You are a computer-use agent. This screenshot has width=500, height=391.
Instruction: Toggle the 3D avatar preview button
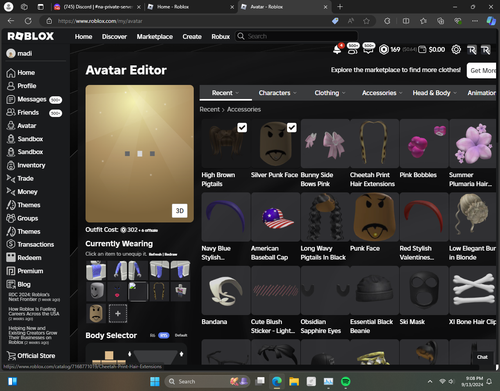[x=180, y=211]
